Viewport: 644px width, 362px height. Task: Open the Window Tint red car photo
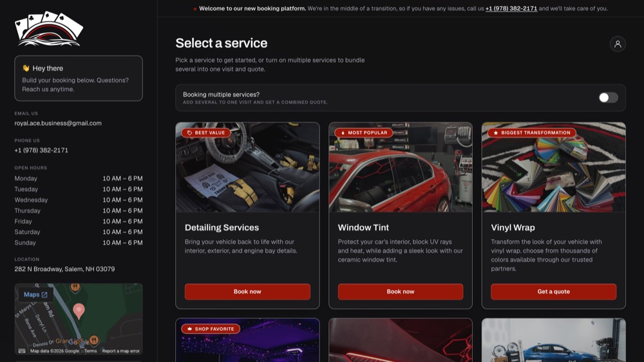tap(401, 167)
